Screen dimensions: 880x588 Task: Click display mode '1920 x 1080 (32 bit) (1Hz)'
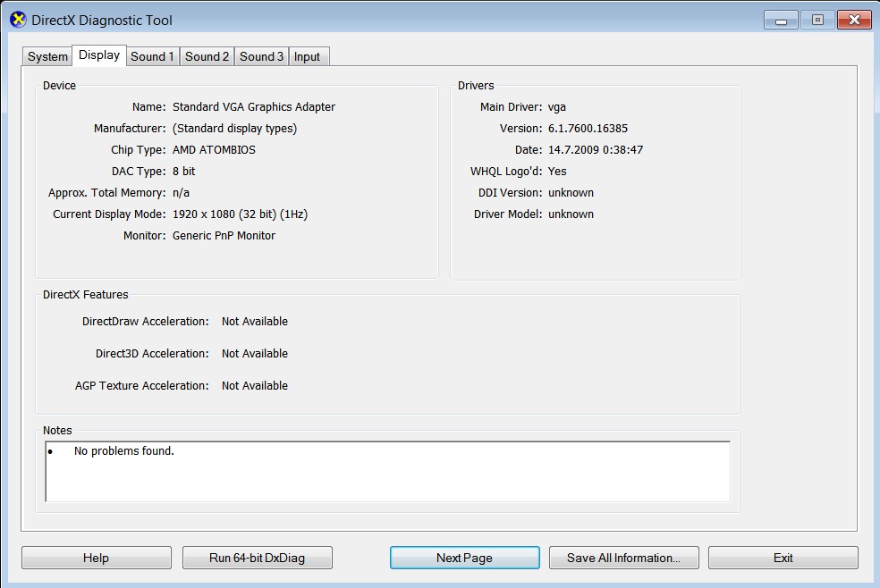(241, 214)
